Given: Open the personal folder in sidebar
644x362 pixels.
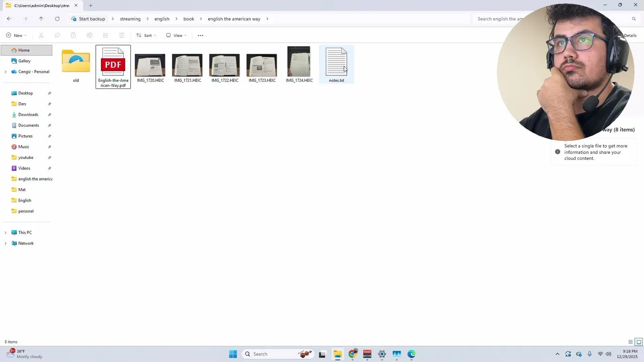Looking at the screenshot, I should (26, 211).
